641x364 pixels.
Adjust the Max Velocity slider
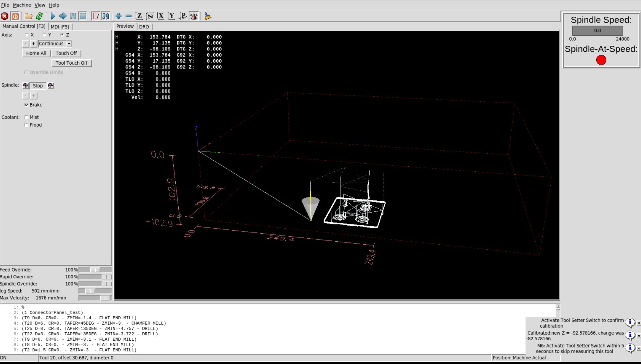coord(95,298)
